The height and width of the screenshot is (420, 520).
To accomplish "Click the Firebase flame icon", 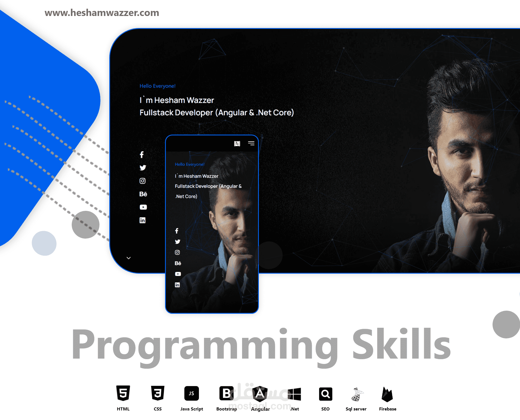I will 387,394.
